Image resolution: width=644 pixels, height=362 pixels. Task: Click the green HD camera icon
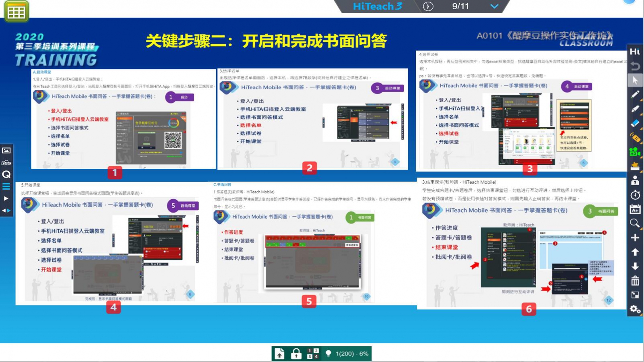point(635,152)
